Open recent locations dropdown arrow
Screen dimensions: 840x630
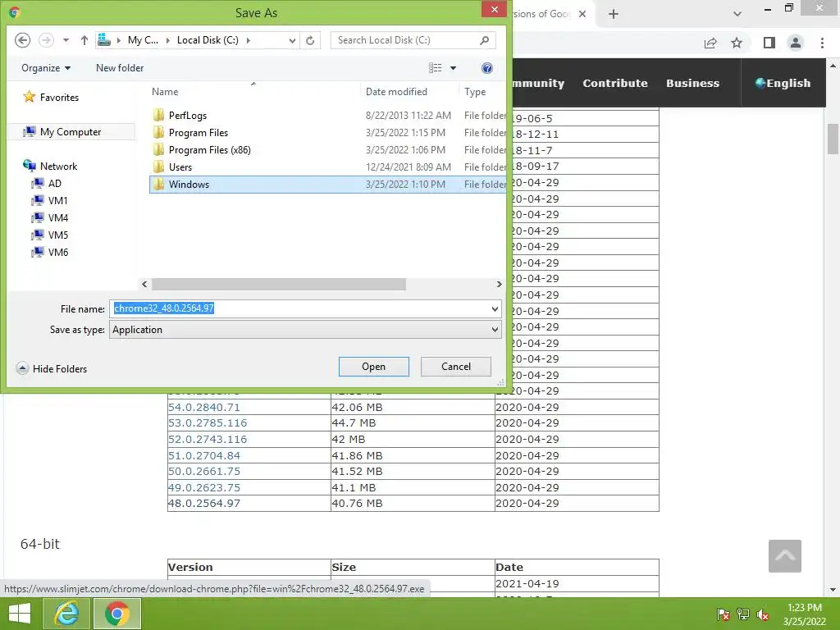pos(66,40)
